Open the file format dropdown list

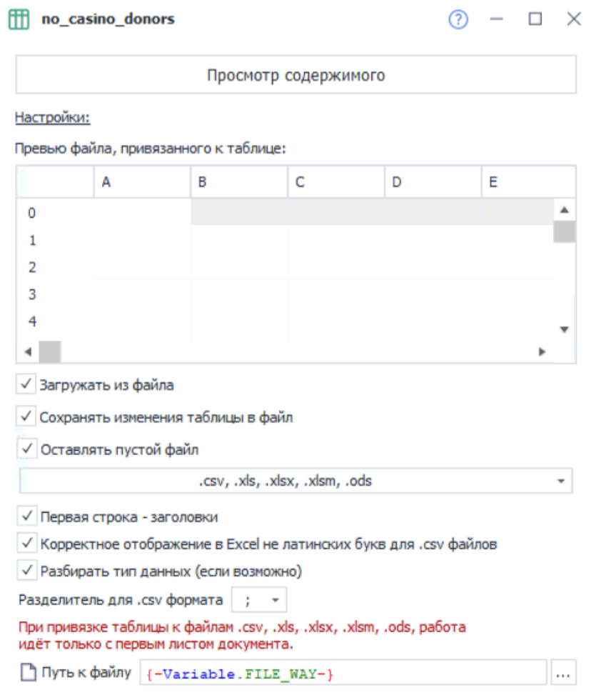[561, 481]
